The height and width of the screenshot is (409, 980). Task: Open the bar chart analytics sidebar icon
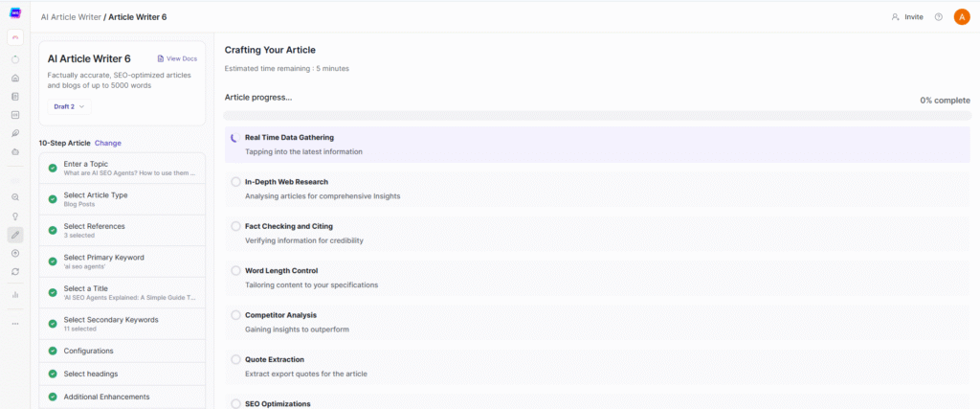[x=15, y=295]
